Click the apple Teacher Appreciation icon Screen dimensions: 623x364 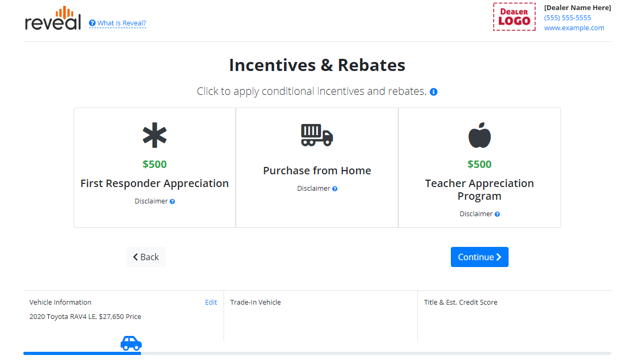(x=479, y=135)
